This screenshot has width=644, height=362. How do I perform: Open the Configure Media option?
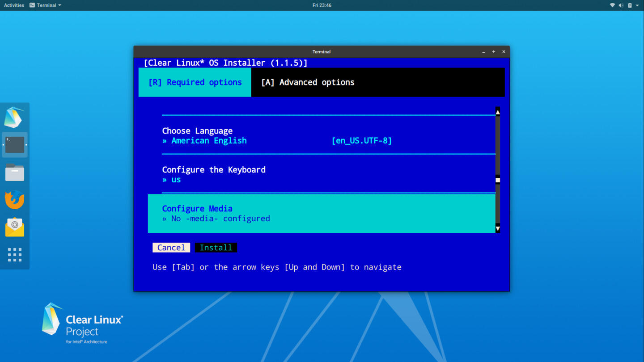[322, 213]
